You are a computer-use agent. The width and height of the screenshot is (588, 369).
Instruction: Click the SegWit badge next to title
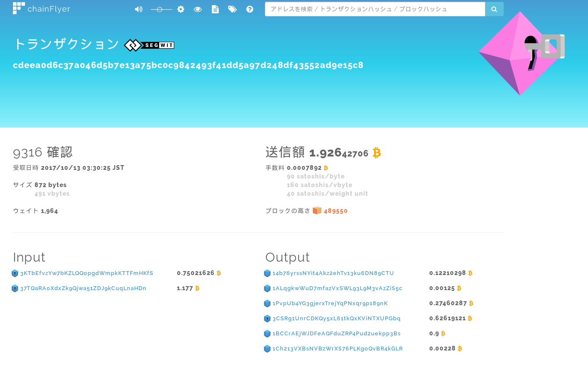click(149, 45)
